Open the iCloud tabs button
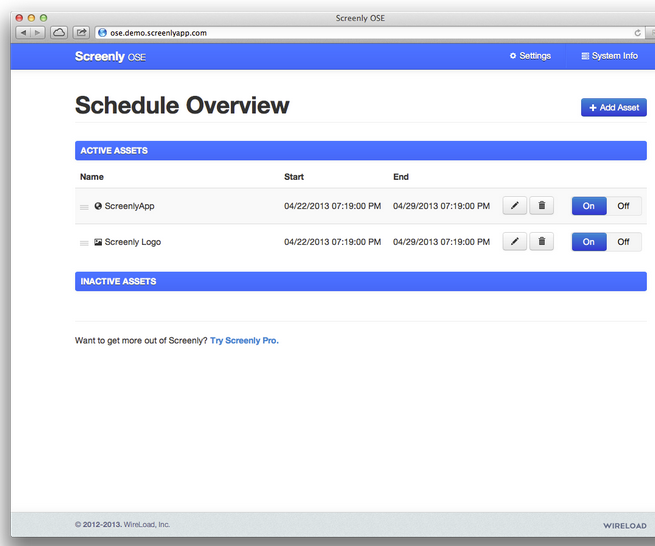 click(x=59, y=33)
